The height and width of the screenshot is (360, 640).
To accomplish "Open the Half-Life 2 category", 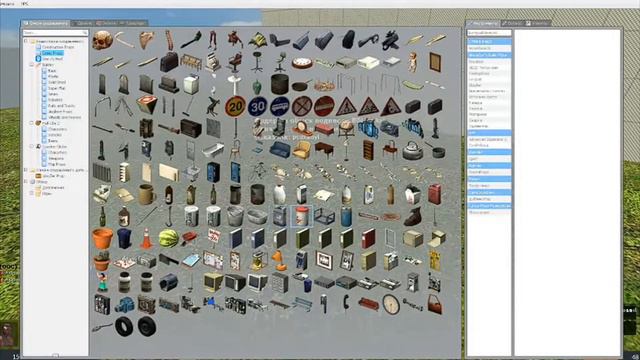I will (x=51, y=123).
